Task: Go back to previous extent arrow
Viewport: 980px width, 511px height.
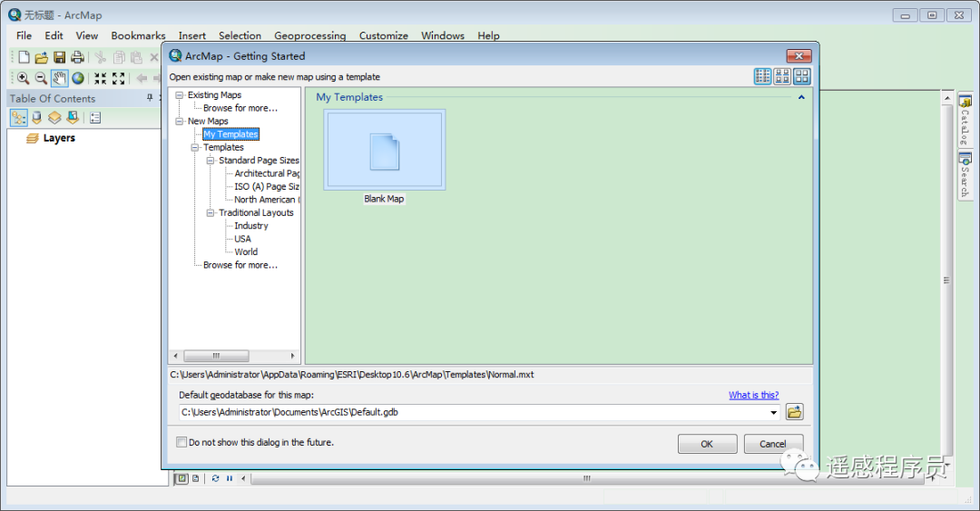Action: (142, 78)
